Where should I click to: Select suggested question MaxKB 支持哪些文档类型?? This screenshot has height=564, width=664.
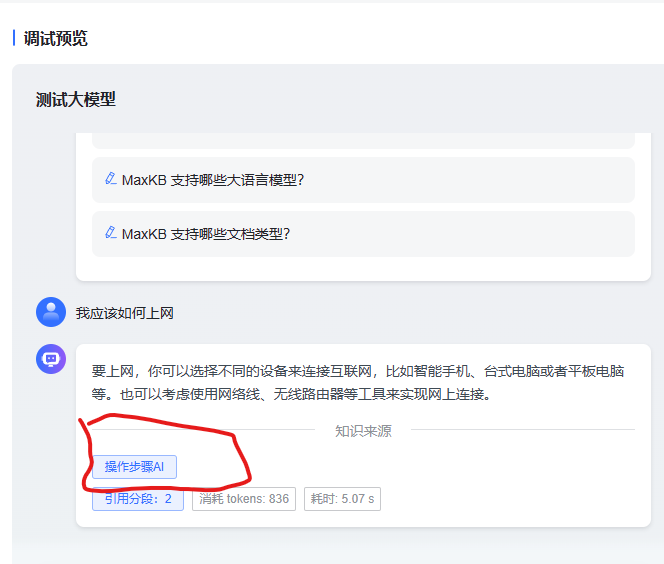[363, 234]
